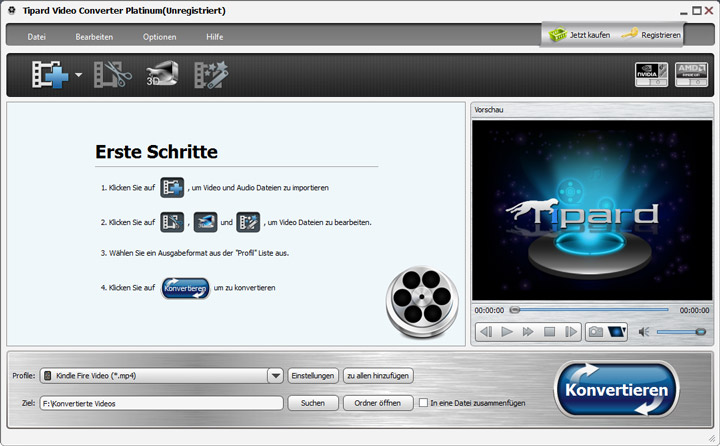Screen dimensions: 720x446
Task: Click Registrieren button
Action: (651, 35)
